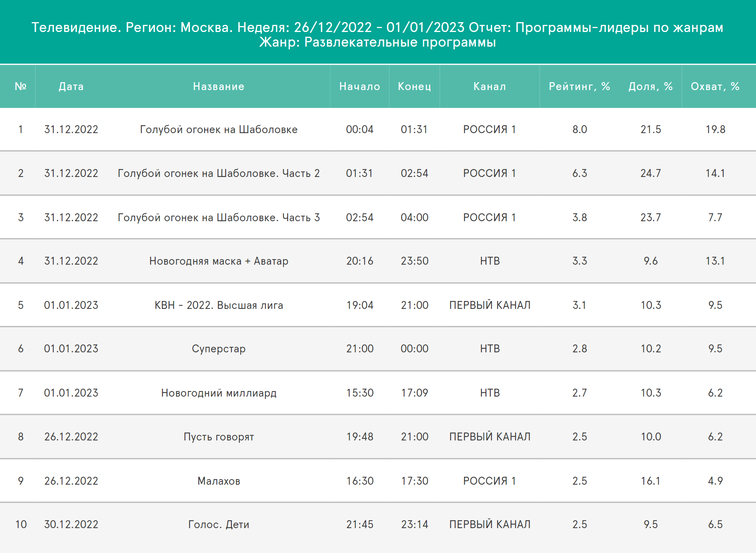Click start time 16:30
The height and width of the screenshot is (553, 756).
tap(360, 481)
